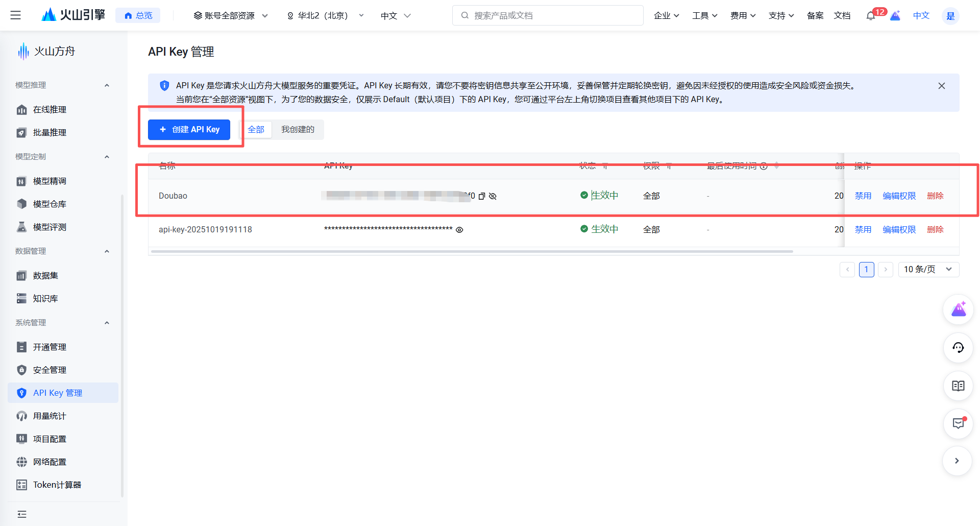Delete the Doubao API key
The image size is (980, 526).
[x=935, y=196]
